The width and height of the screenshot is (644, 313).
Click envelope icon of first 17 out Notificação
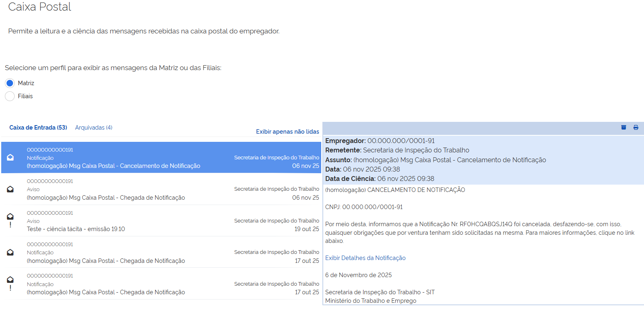click(11, 252)
